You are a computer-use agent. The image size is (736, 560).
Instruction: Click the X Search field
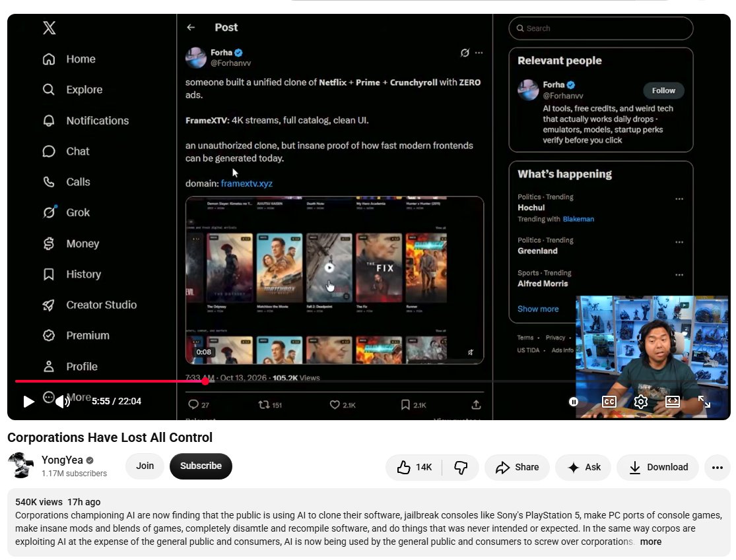click(601, 28)
